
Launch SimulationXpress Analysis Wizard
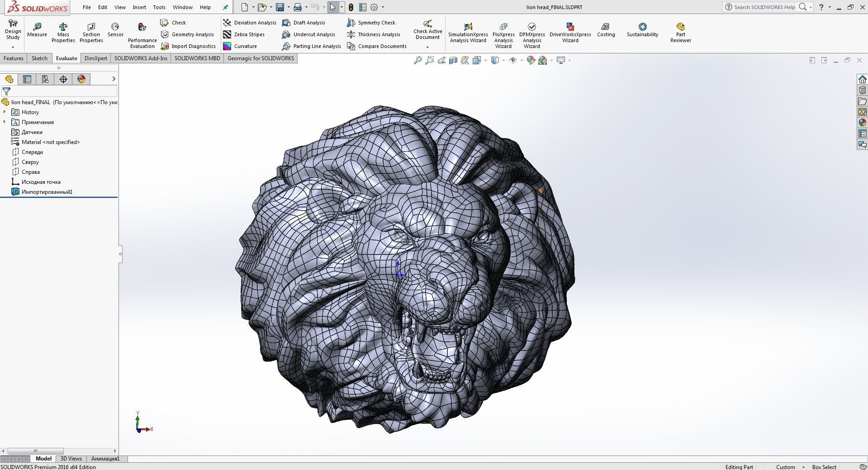click(468, 33)
